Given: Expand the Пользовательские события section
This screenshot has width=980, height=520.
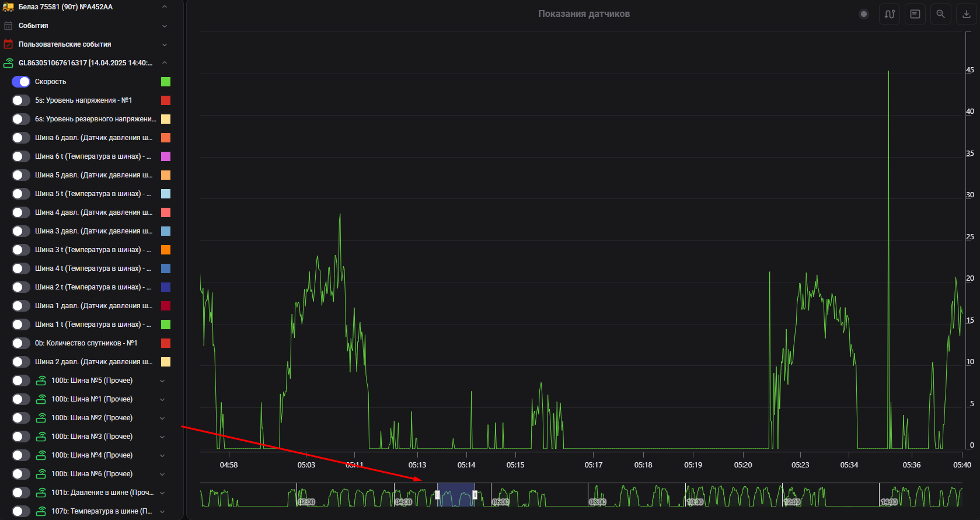Looking at the screenshot, I should tap(164, 44).
